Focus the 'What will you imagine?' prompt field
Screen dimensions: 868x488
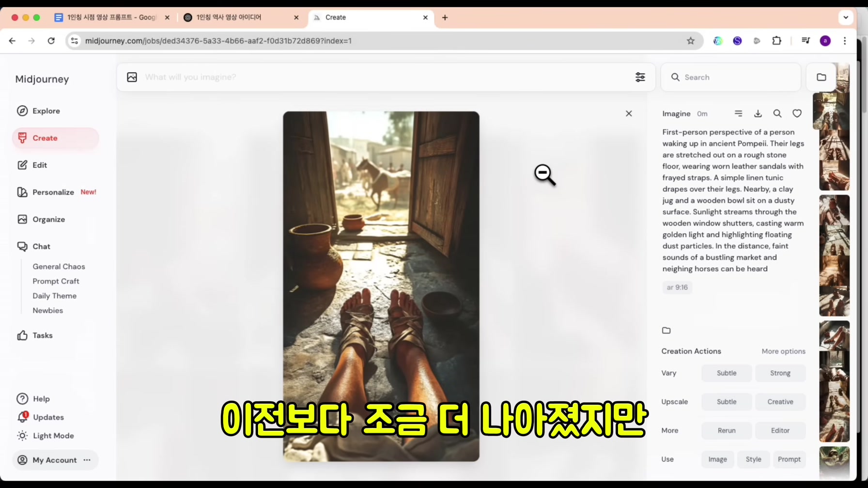(x=385, y=77)
